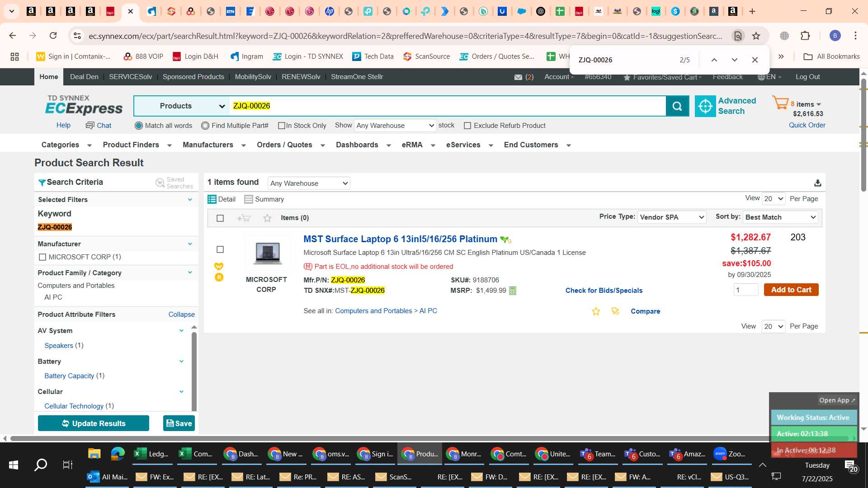Close the find-in-page bar
Screen dimensions: 868x488
coord(755,60)
